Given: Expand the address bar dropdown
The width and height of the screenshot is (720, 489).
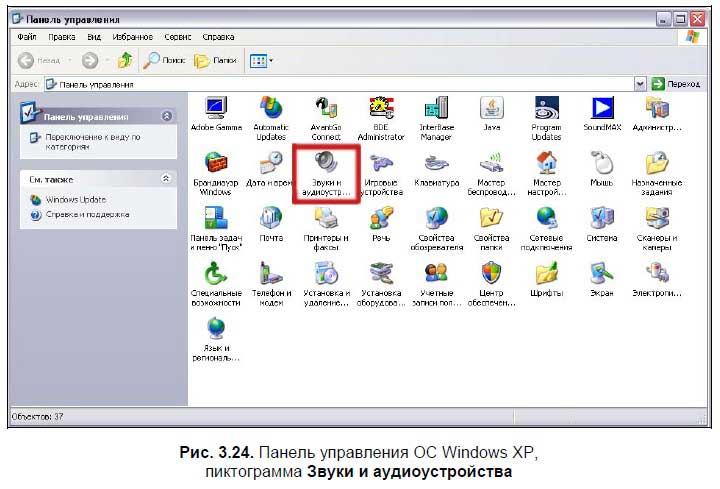Looking at the screenshot, I should click(640, 84).
